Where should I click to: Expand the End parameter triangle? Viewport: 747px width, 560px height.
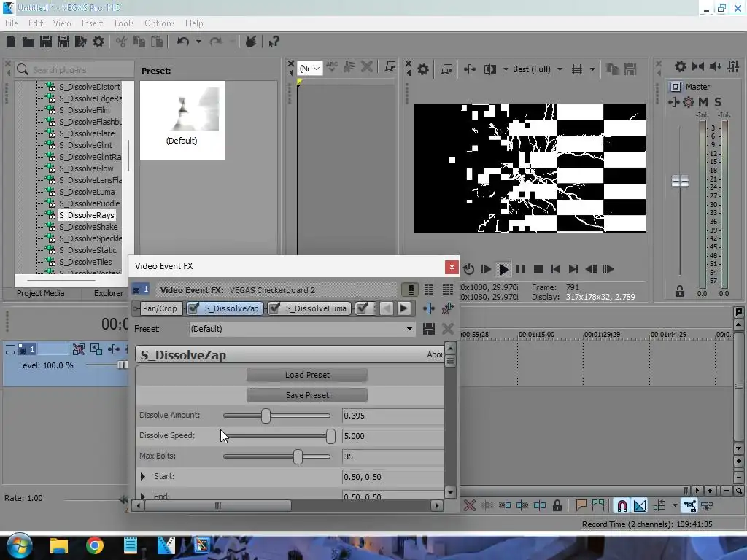(x=143, y=496)
